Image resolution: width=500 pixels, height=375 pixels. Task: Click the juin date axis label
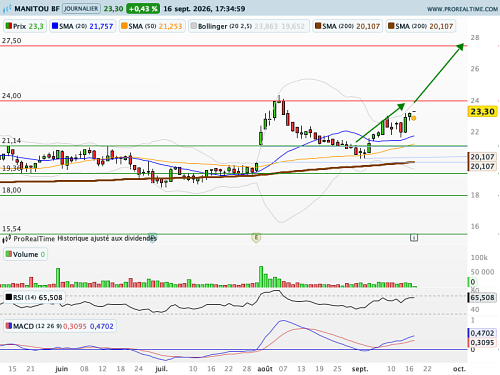click(x=62, y=369)
